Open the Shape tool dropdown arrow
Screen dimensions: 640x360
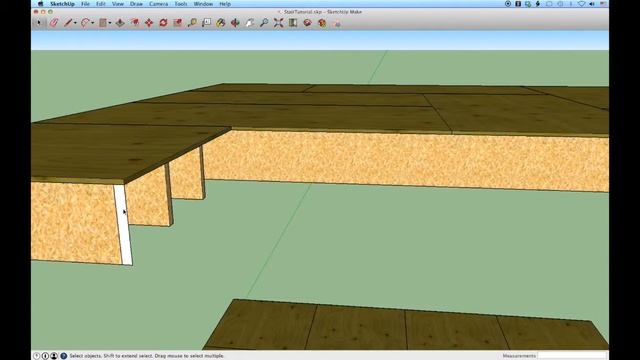pos(110,23)
